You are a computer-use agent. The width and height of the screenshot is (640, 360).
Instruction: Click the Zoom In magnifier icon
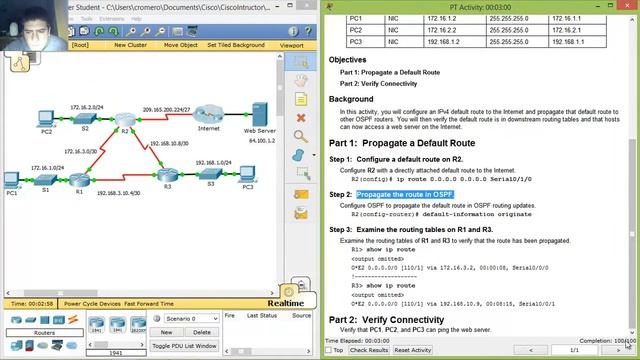(131, 31)
